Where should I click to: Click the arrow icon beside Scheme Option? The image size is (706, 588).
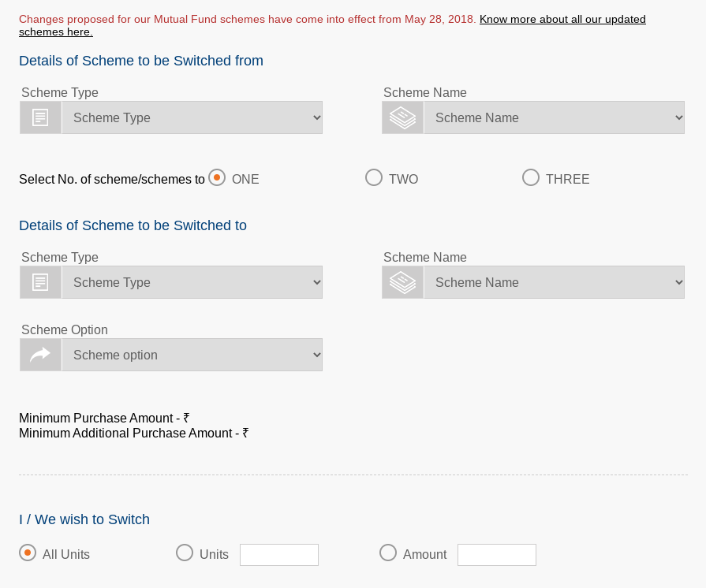click(x=40, y=355)
